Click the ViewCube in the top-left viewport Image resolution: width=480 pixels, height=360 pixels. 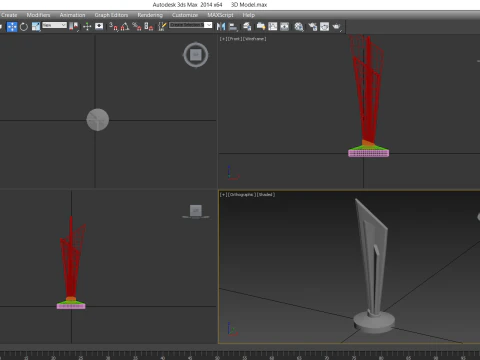(x=196, y=55)
